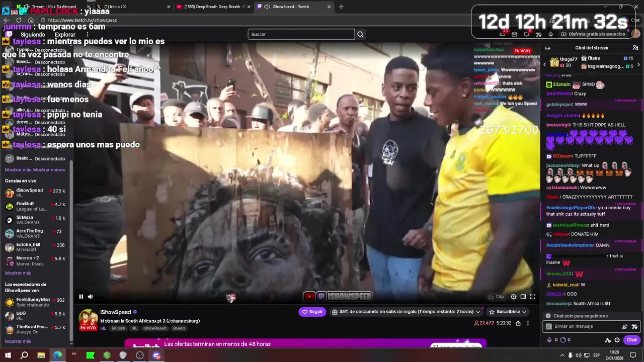This screenshot has height=362, width=644.
Task: Open channel points icon in chat
Action: pos(562,340)
